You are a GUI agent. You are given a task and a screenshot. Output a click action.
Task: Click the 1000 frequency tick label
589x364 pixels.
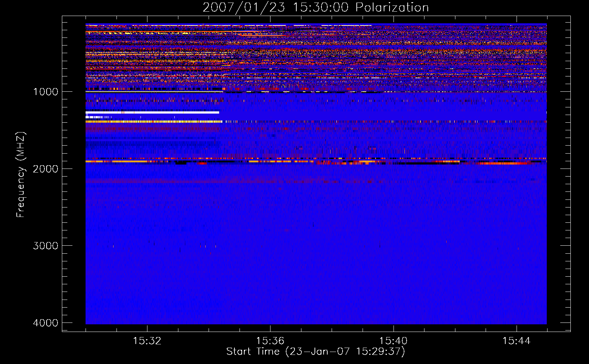(46, 92)
